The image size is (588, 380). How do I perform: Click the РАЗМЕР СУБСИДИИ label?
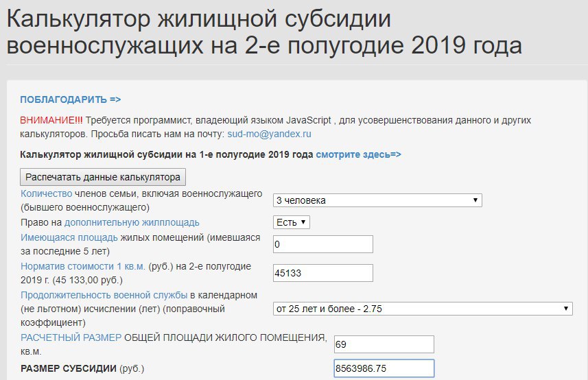tap(68, 368)
